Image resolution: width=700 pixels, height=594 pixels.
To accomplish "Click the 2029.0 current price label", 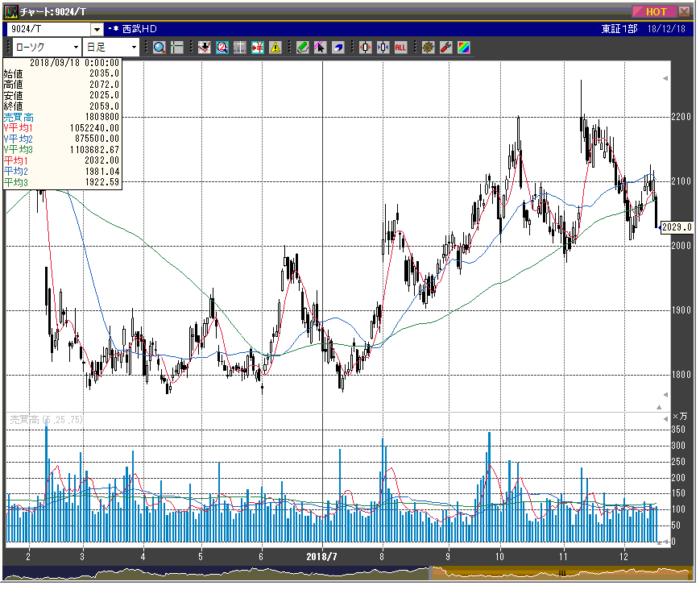I will [677, 227].
